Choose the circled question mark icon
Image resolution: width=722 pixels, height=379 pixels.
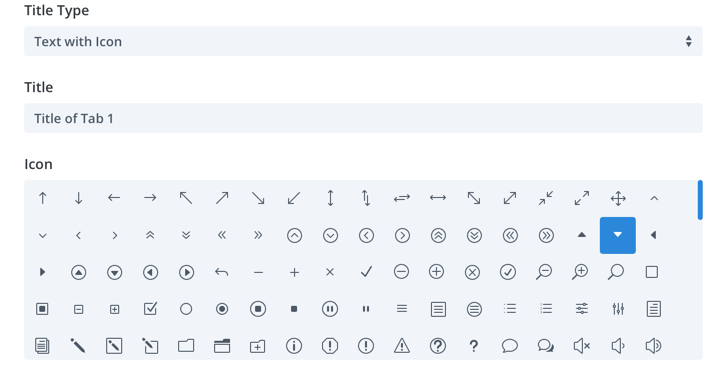(438, 346)
